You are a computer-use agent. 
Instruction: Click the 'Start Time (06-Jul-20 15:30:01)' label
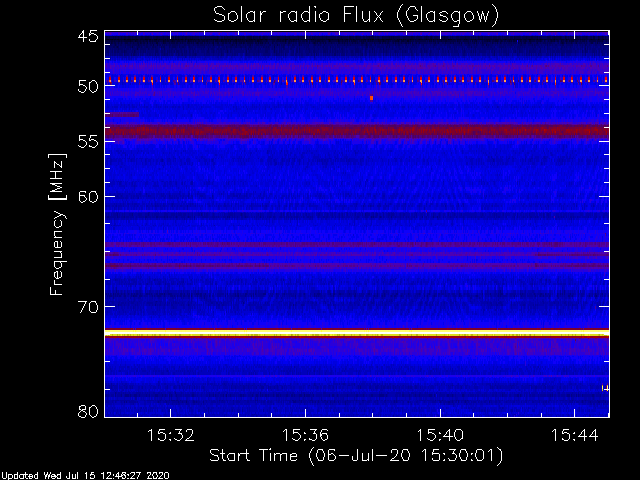[356, 456]
